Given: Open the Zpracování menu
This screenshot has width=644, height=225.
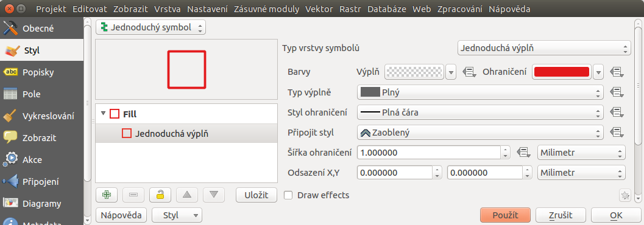Looking at the screenshot, I should (459, 9).
